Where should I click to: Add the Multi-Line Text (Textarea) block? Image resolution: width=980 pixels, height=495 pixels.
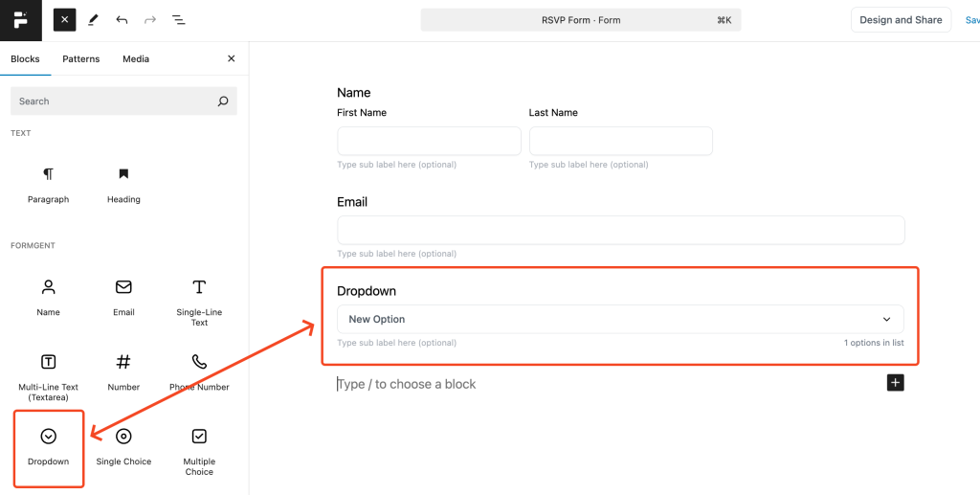[48, 377]
